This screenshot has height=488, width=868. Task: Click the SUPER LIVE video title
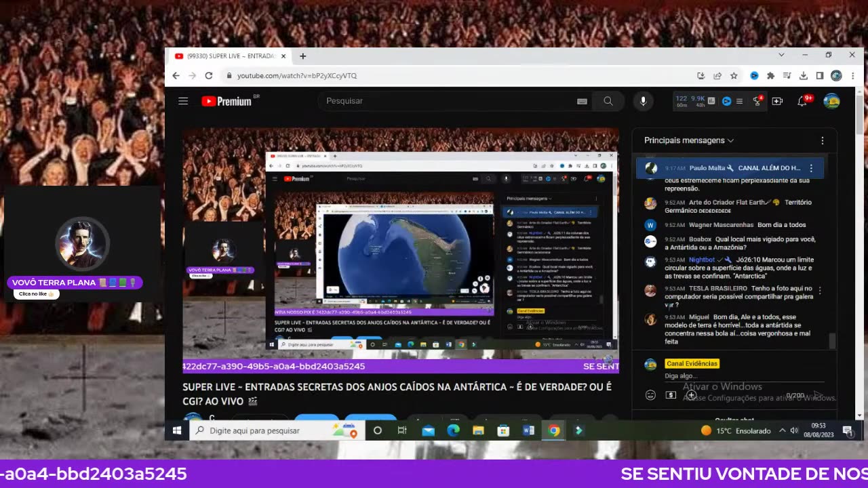397,394
